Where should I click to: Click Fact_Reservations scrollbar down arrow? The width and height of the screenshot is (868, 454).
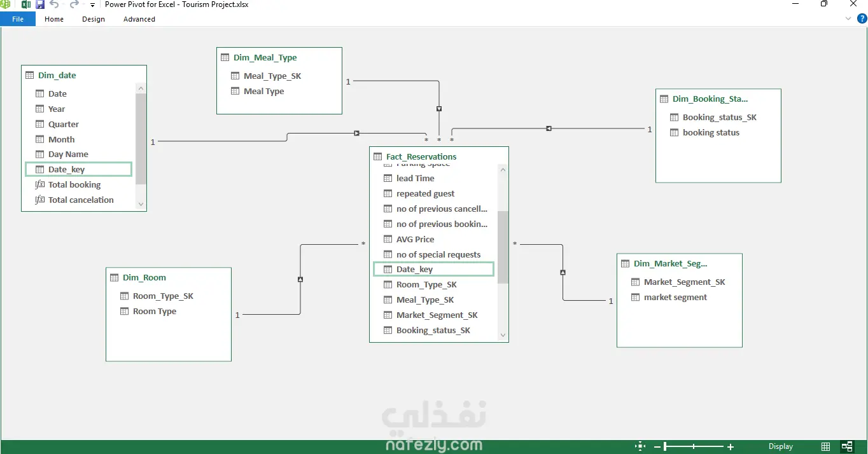pos(503,335)
